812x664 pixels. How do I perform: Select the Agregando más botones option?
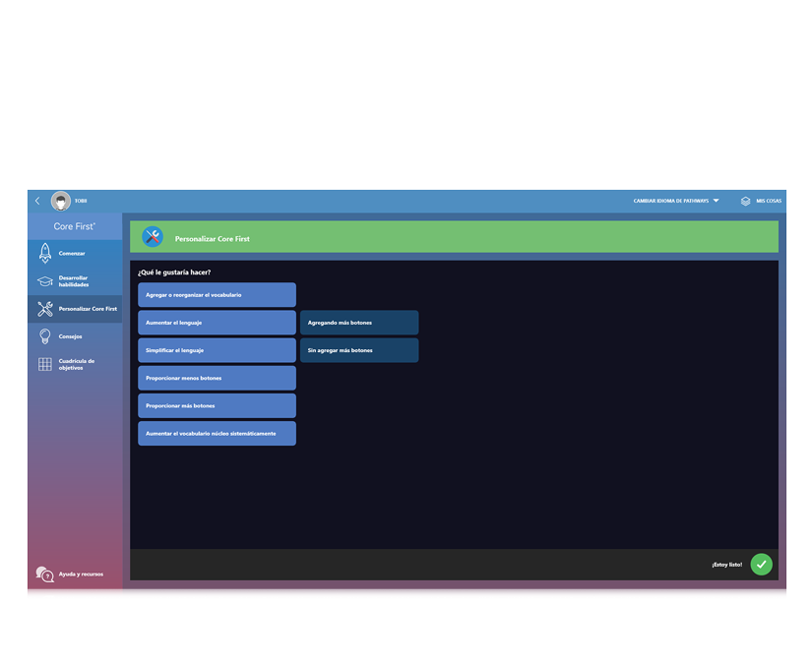pyautogui.click(x=359, y=322)
